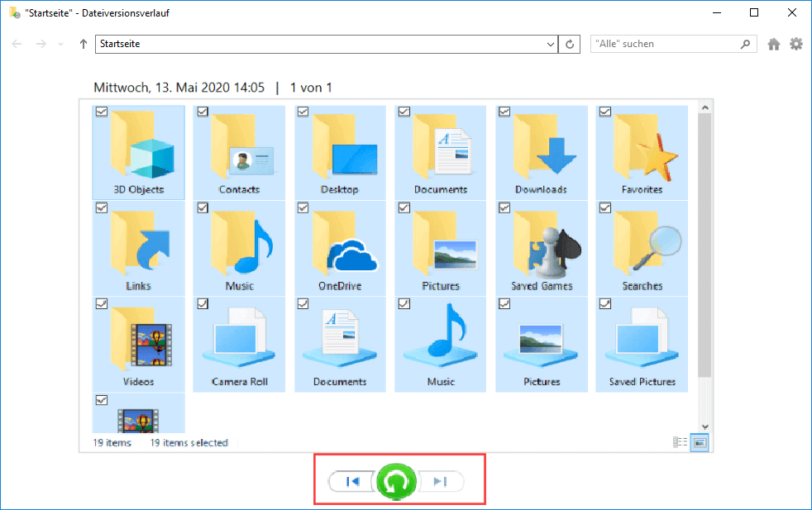The width and height of the screenshot is (812, 510).
Task: Open the settings gear menu
Action: (x=796, y=44)
